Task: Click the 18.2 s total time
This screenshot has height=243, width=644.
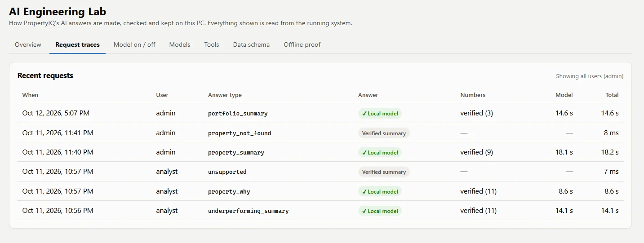Action: click(x=610, y=152)
